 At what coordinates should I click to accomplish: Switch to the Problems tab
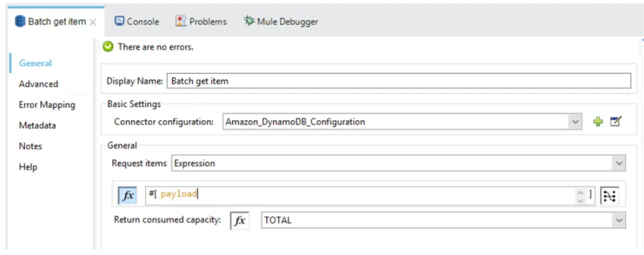coord(201,21)
